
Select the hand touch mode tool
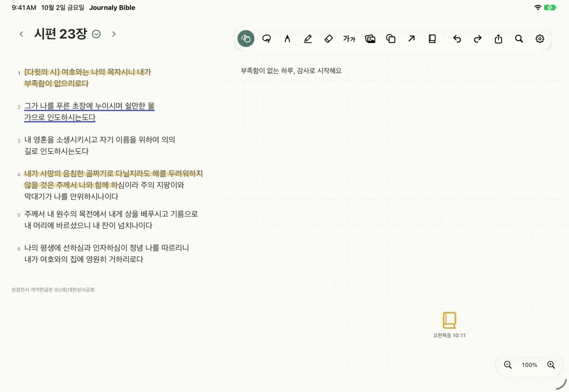pos(246,39)
